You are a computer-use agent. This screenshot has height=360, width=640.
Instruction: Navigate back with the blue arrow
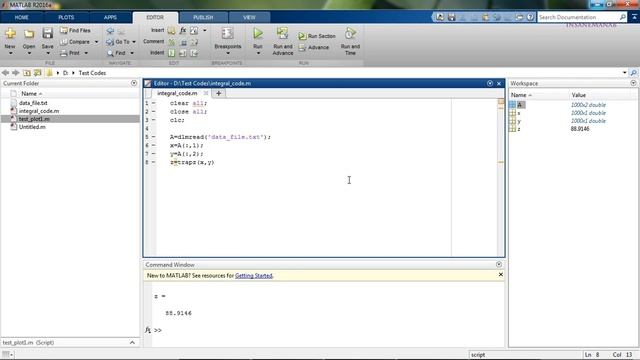coord(110,31)
